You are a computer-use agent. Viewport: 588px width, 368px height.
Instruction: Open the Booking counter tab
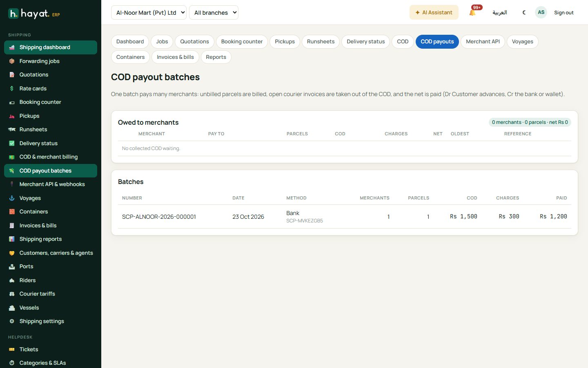tap(242, 41)
